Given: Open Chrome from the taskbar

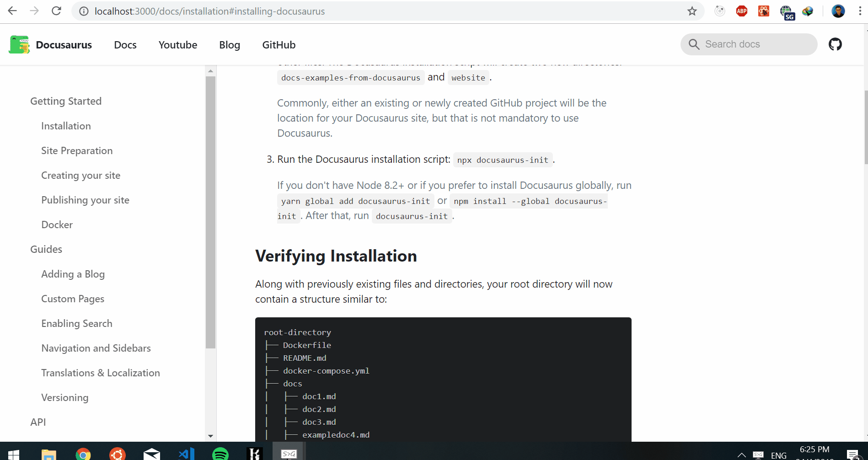Looking at the screenshot, I should (83, 455).
